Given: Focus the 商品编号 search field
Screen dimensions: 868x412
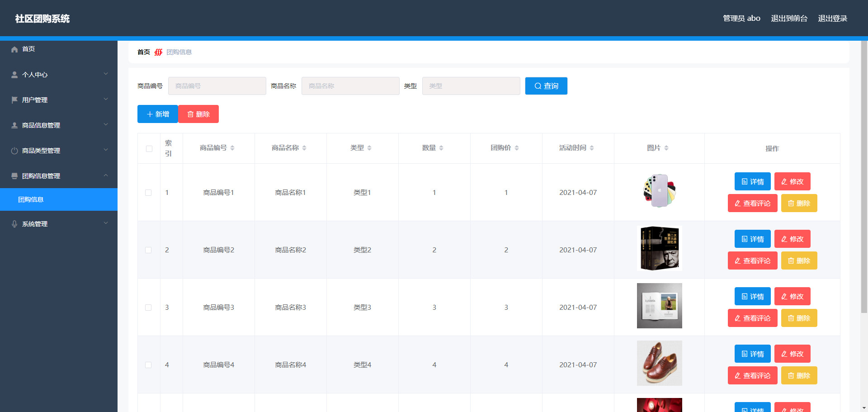Looking at the screenshot, I should (217, 86).
